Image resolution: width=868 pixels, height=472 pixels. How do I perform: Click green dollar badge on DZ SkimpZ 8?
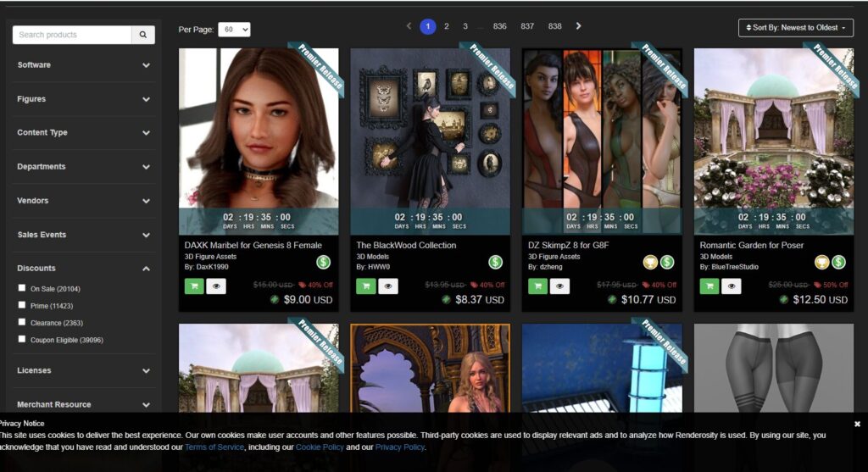pos(667,262)
